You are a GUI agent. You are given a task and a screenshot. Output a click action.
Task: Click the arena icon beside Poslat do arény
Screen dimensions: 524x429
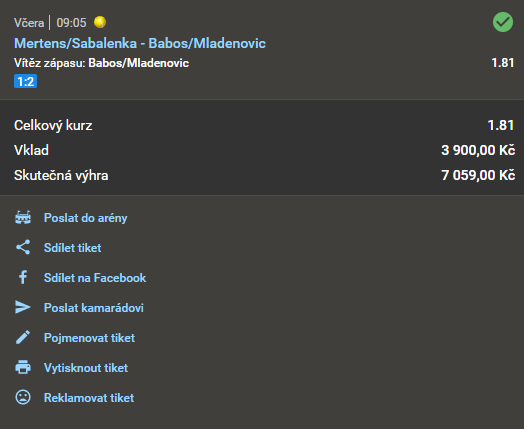[x=23, y=218]
